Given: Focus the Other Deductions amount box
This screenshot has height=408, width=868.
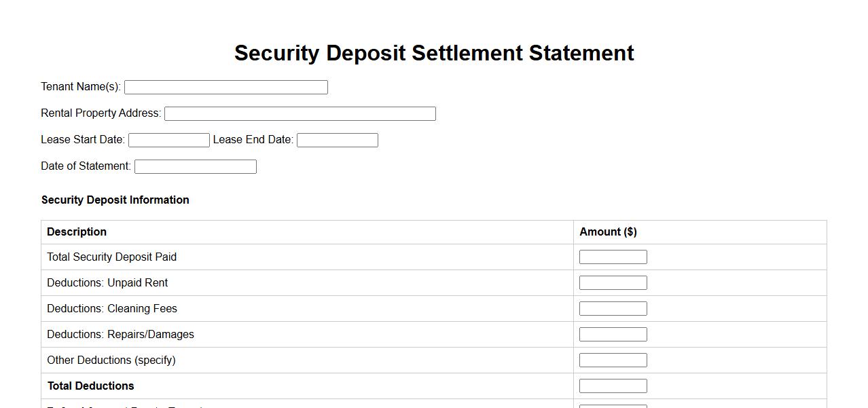Looking at the screenshot, I should pos(613,360).
